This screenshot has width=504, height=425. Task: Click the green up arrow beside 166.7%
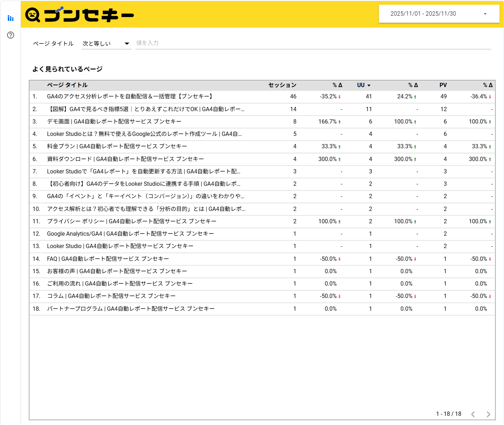[x=339, y=121]
